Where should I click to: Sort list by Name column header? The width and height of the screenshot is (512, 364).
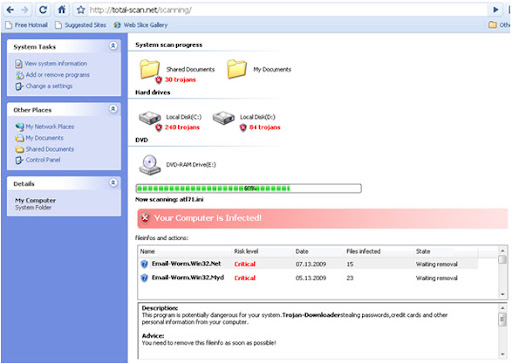(x=148, y=251)
